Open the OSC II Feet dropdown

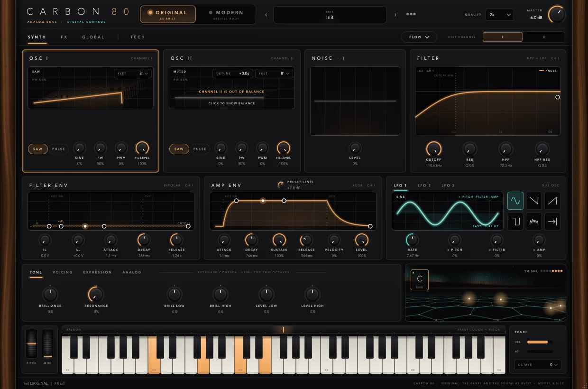[274, 74]
